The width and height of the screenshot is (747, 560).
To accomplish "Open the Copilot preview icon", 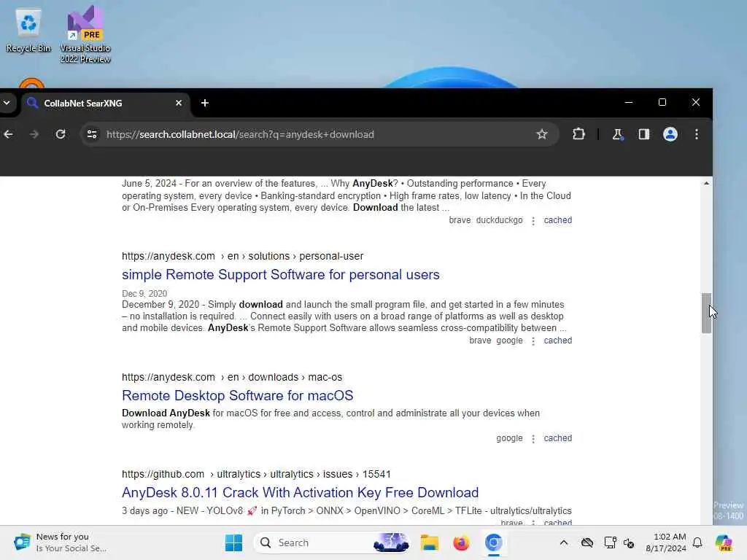I will tap(723, 542).
